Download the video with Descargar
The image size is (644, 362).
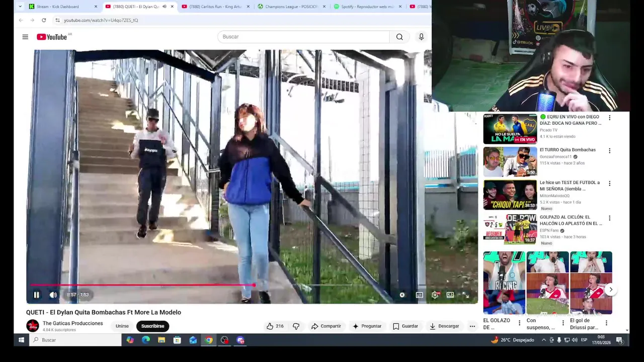pos(444,326)
